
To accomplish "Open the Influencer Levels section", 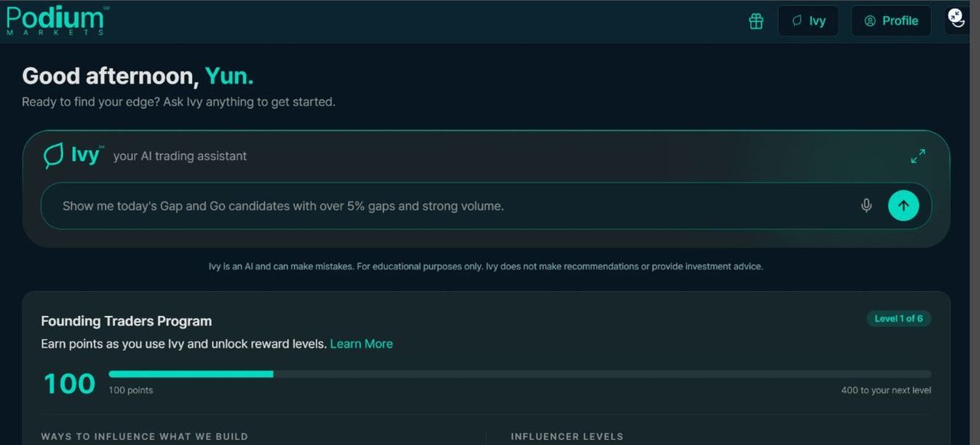I will coord(567,437).
